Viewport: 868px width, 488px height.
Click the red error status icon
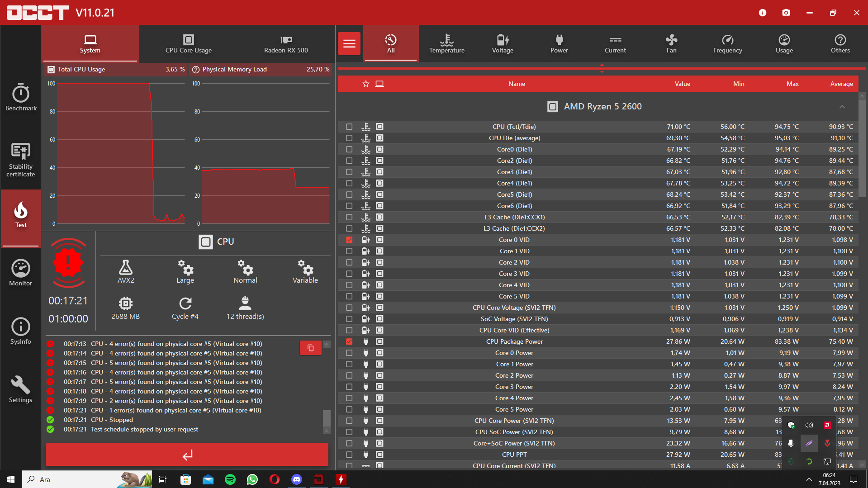tap(68, 263)
